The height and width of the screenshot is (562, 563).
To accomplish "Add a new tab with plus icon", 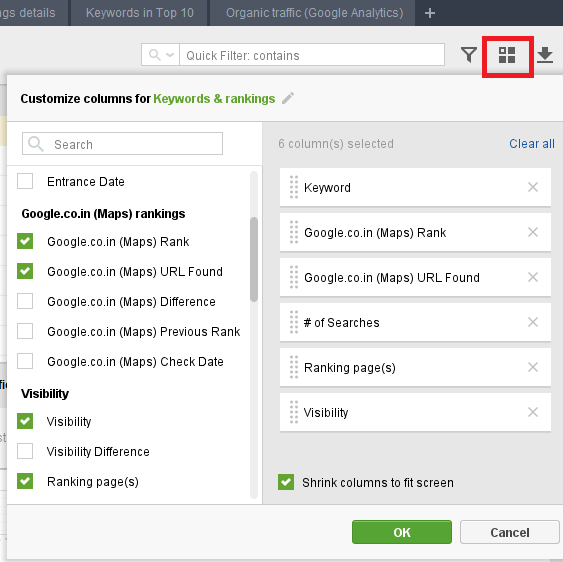I will [429, 13].
